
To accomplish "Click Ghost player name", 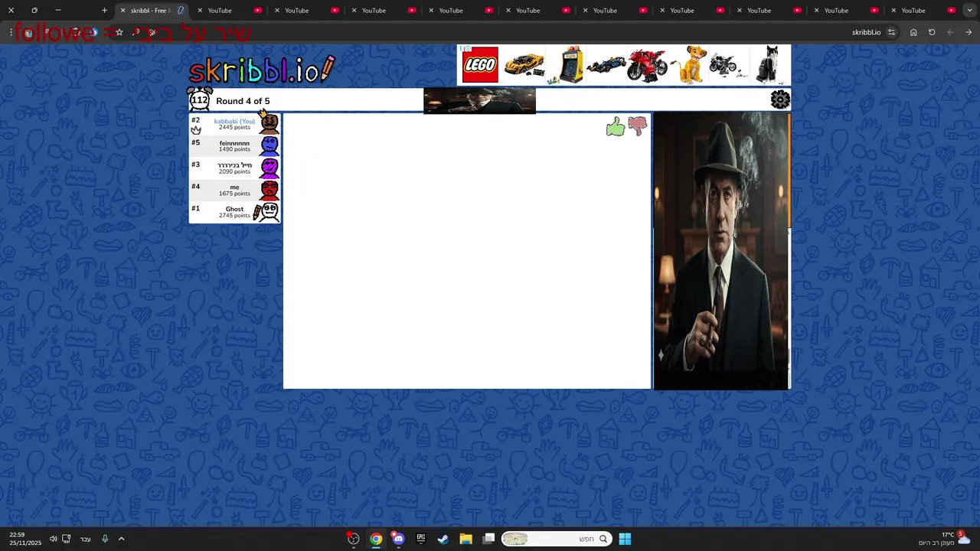I will click(x=234, y=209).
